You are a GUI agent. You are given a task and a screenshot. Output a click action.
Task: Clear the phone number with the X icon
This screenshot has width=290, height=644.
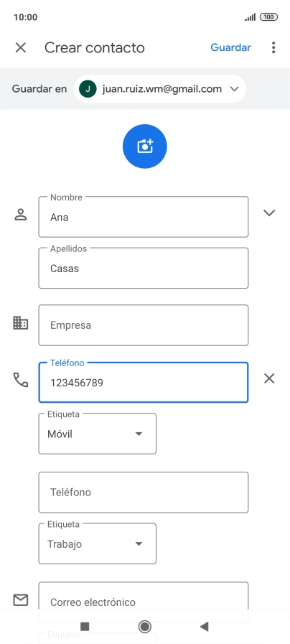269,378
